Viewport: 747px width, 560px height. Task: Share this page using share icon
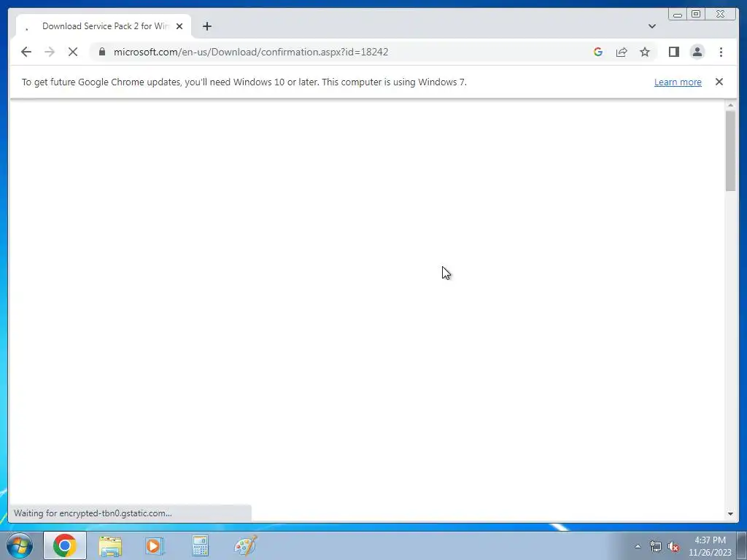coord(622,52)
